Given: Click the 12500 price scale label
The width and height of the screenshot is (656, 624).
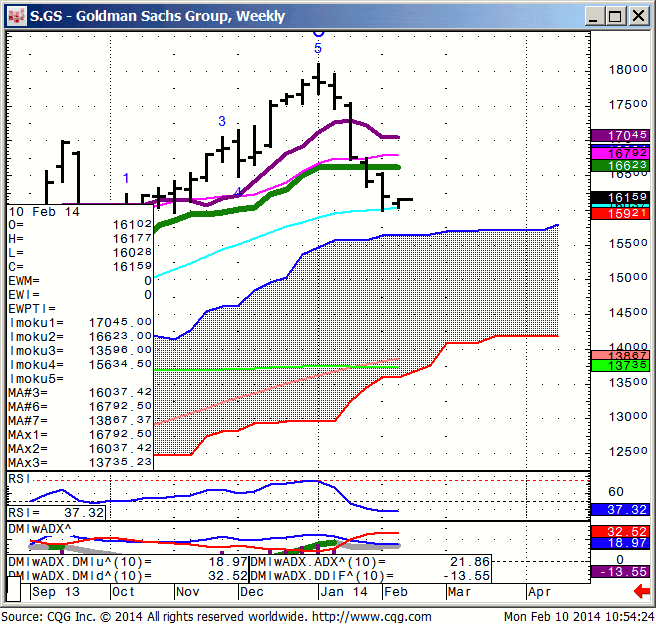Looking at the screenshot, I should click(628, 452).
